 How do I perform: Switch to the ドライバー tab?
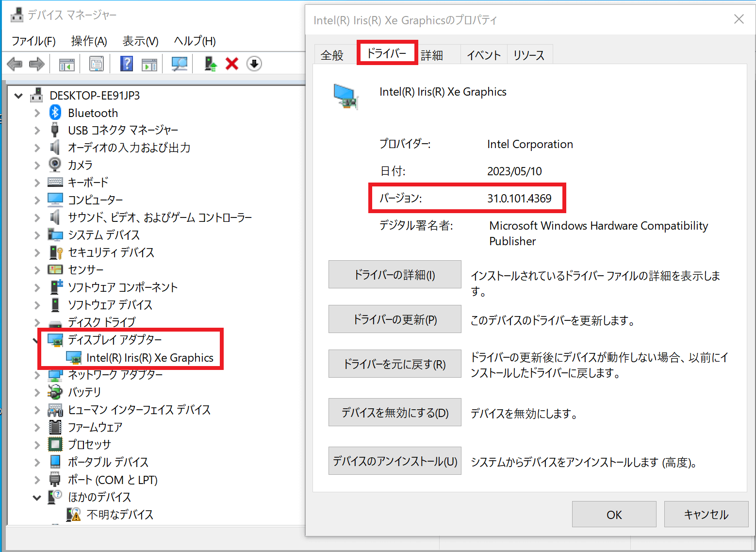point(387,53)
